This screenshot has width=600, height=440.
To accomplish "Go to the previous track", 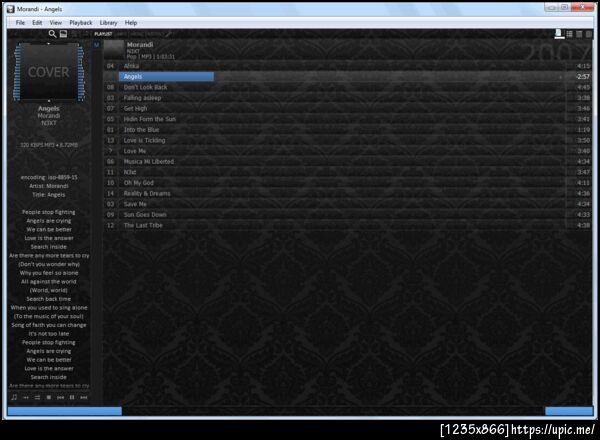I will coord(60,398).
